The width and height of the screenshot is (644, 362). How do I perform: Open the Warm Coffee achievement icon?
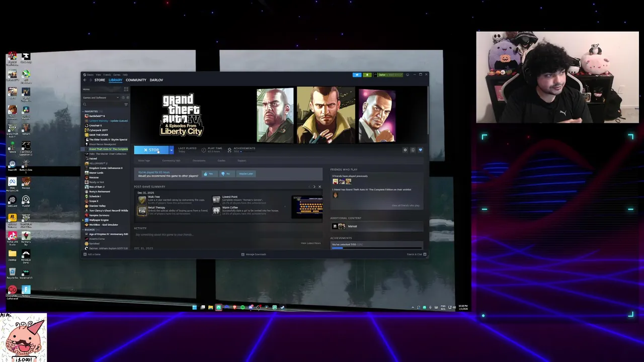point(216,211)
